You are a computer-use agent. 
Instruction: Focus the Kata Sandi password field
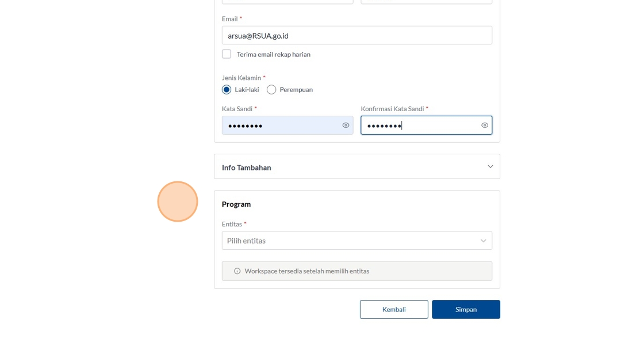click(282, 125)
